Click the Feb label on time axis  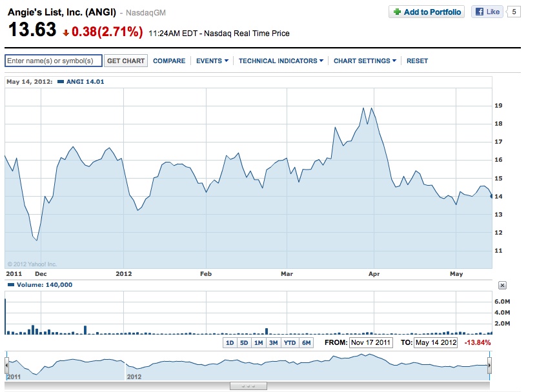206,274
